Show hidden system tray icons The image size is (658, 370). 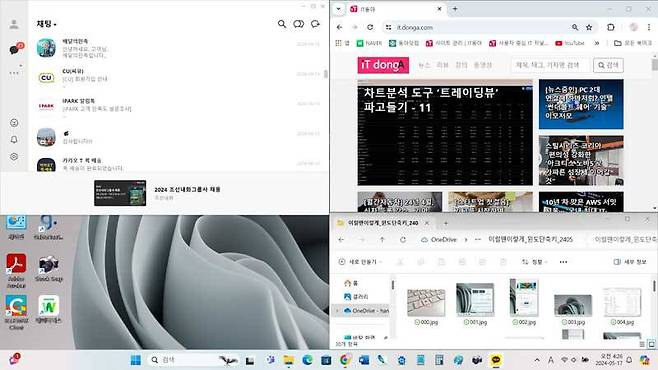(x=537, y=360)
